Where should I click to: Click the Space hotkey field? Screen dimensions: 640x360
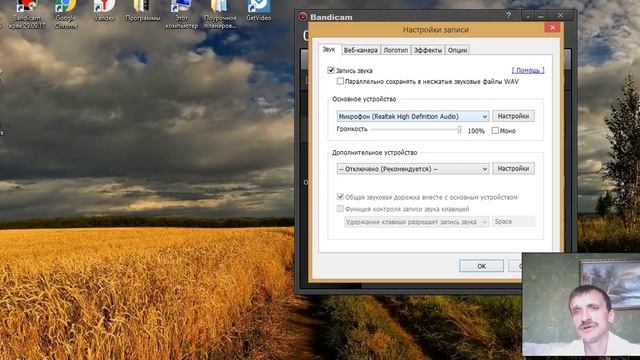click(513, 221)
